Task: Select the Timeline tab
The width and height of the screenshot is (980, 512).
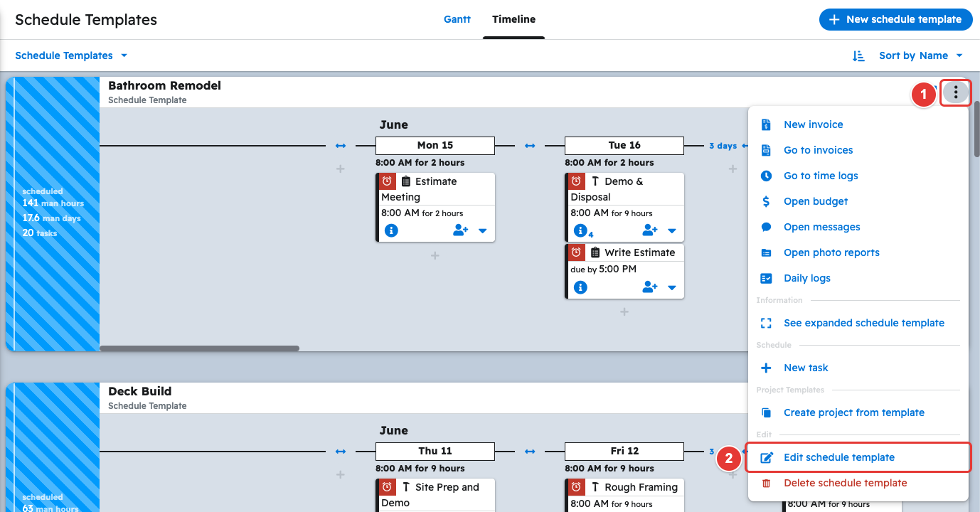Action: coord(514,19)
